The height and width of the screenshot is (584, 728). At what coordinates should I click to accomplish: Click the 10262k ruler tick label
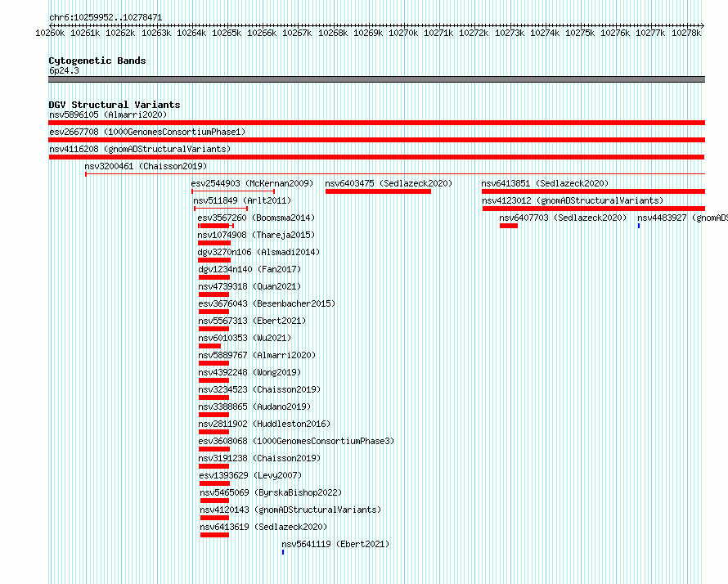(x=120, y=33)
